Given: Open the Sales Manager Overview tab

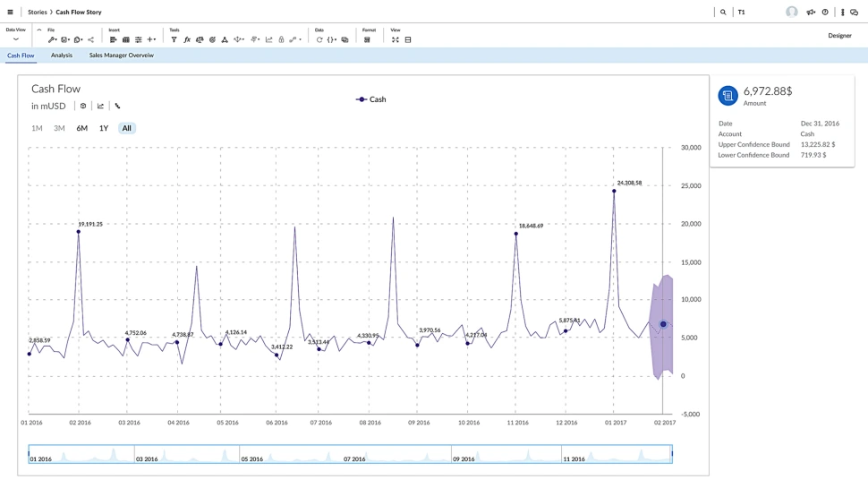Looking at the screenshot, I should [x=121, y=56].
